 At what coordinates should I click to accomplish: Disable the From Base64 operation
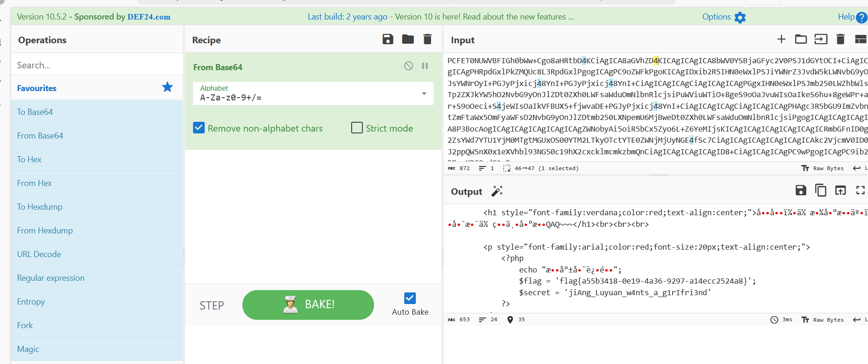point(408,66)
